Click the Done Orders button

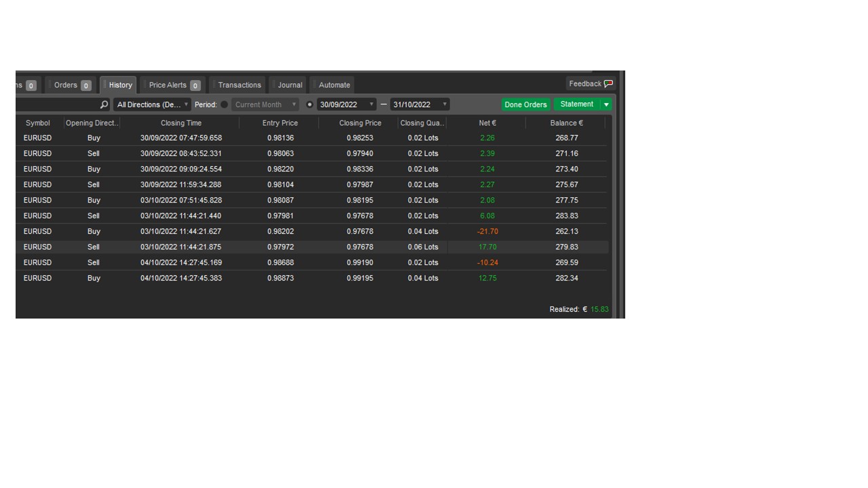pyautogui.click(x=526, y=104)
